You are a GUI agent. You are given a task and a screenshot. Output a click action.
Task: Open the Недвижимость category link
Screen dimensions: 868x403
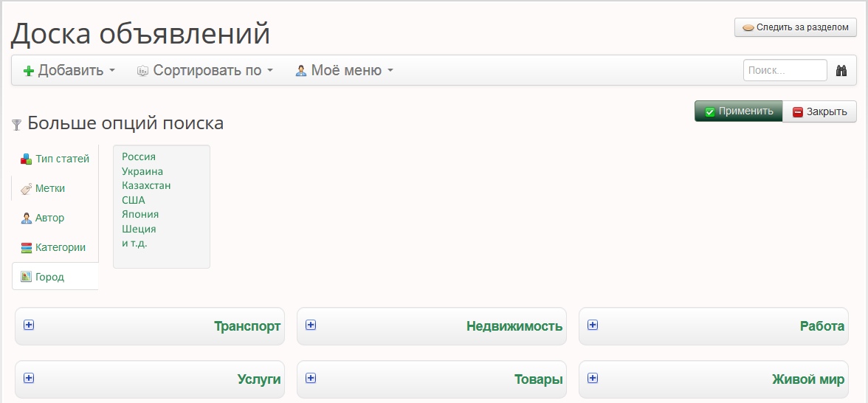coord(514,326)
